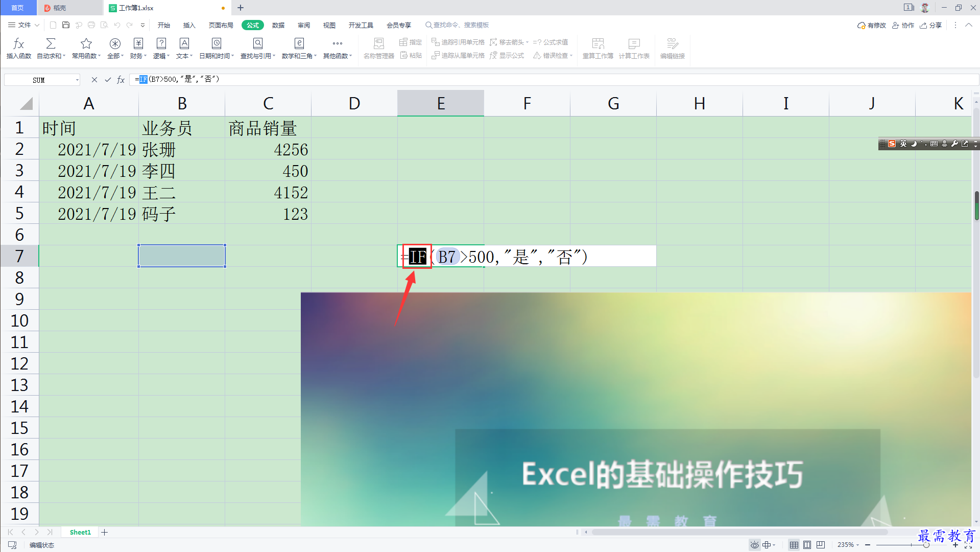Click Evaluate Formula (公式求值)
The image size is (980, 552).
551,42
